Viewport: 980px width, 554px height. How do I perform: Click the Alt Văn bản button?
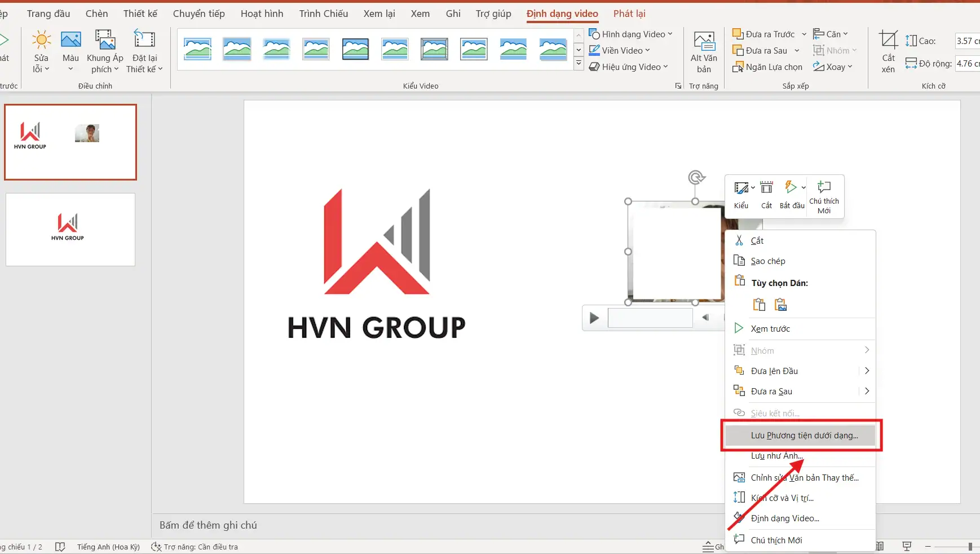click(704, 52)
